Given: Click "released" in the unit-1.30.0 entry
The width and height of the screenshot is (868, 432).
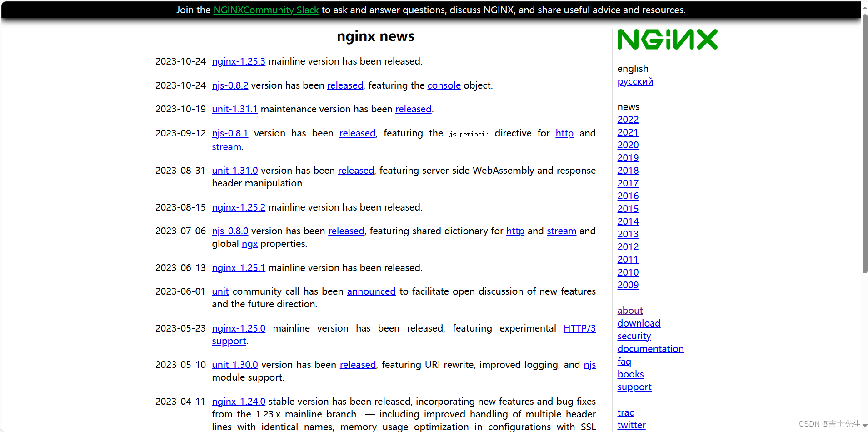Looking at the screenshot, I should pos(358,365).
